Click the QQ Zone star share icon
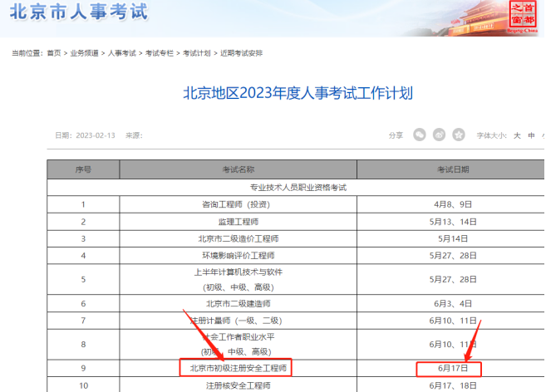546x392 pixels. (459, 135)
